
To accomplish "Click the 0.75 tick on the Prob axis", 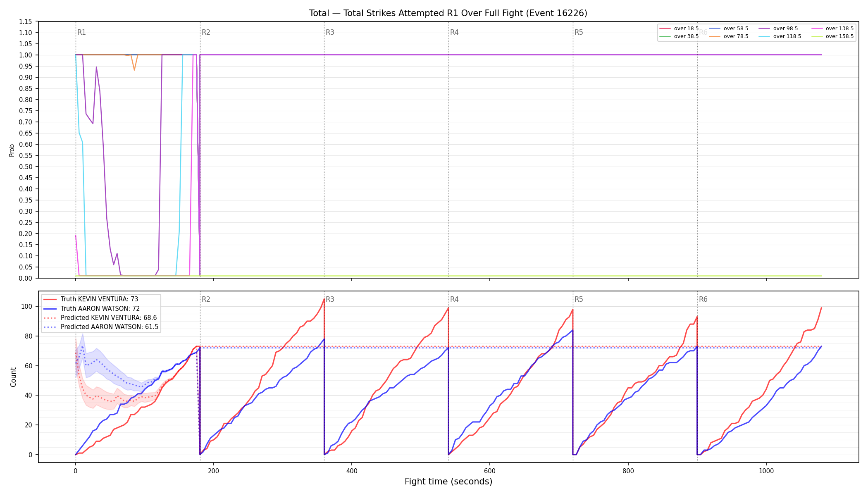I will [26, 111].
